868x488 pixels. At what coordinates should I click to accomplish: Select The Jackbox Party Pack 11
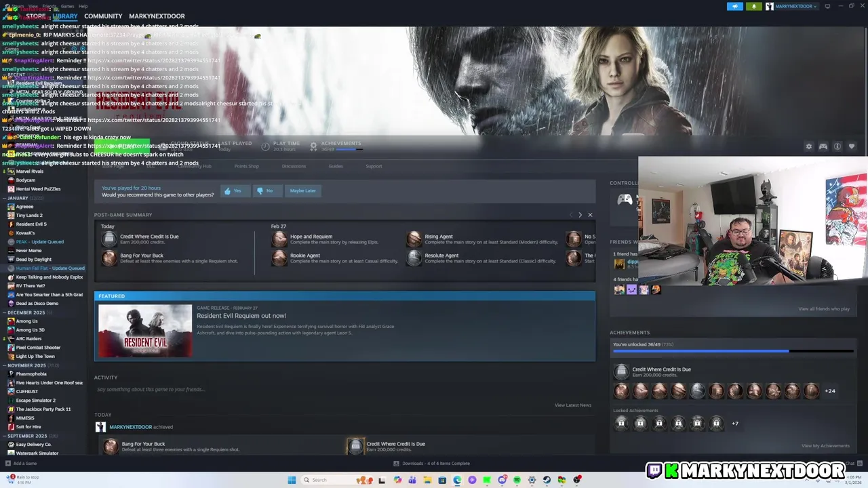click(44, 409)
